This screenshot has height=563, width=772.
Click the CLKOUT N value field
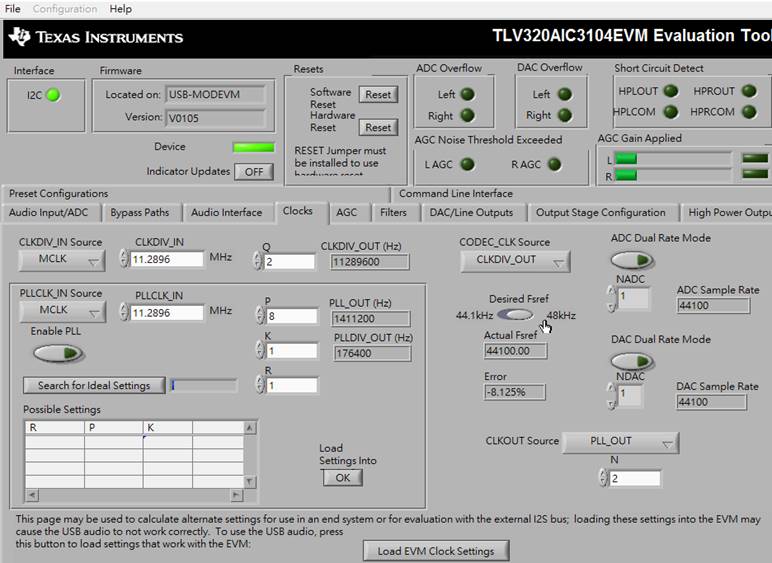tap(635, 478)
